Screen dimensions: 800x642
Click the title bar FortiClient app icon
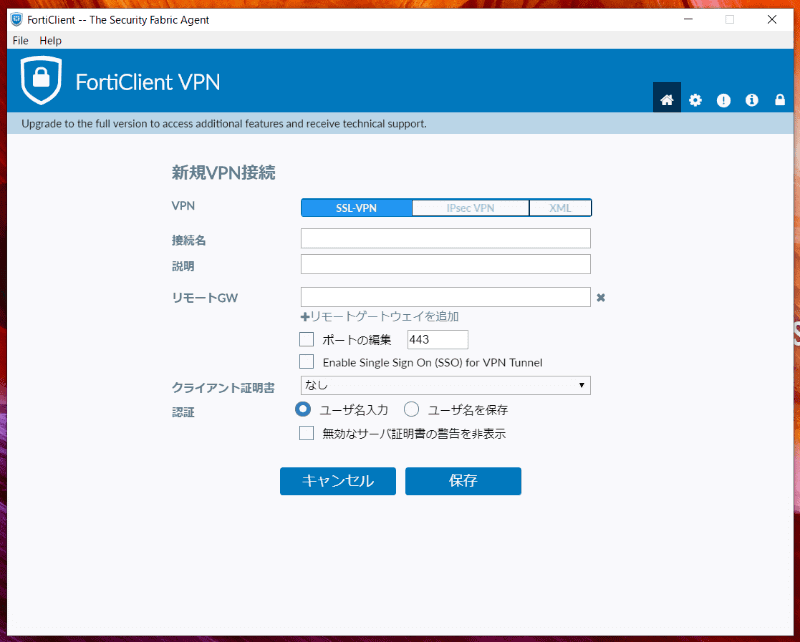16,19
